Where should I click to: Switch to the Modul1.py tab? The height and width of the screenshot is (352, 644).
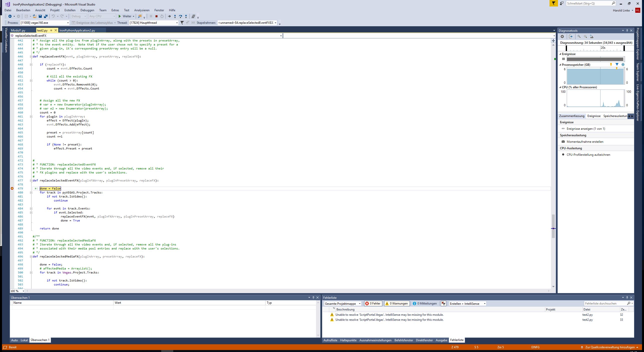pos(18,30)
